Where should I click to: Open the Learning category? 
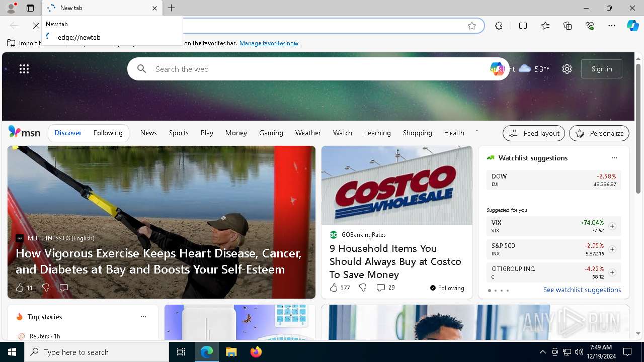pos(377,133)
